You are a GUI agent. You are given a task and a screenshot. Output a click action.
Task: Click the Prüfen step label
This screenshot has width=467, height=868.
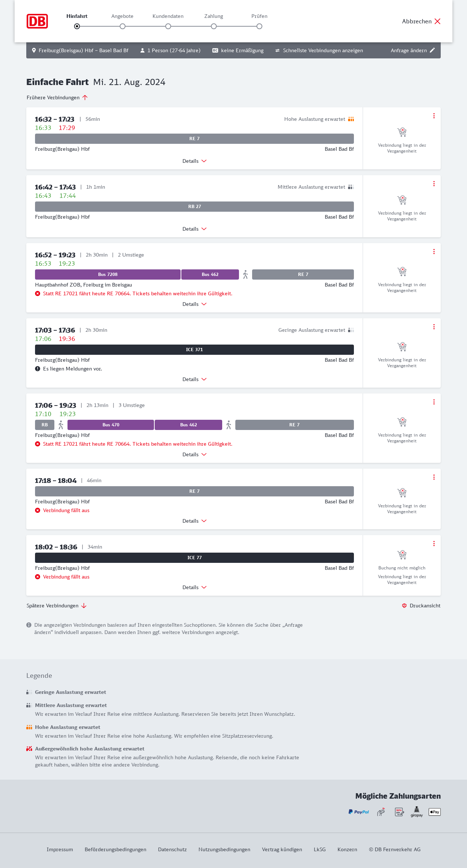click(259, 16)
